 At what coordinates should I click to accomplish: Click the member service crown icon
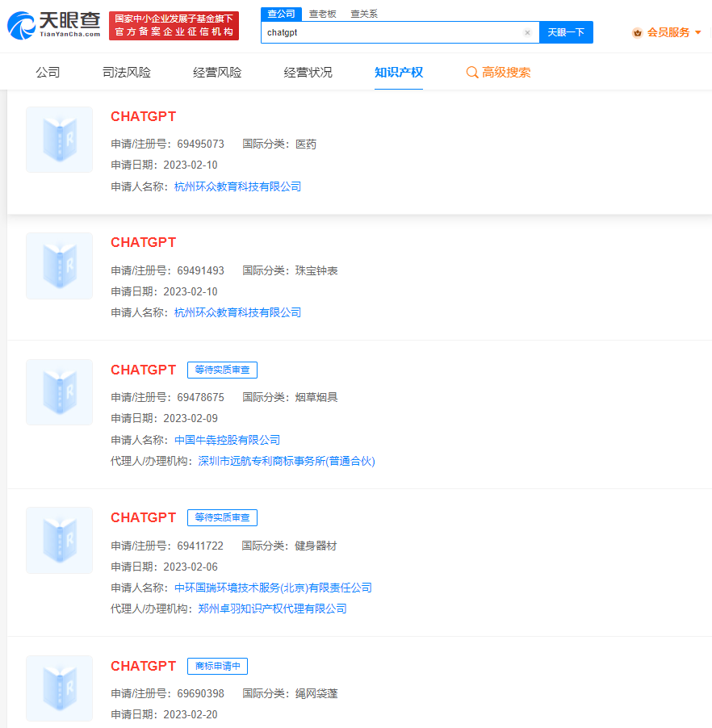637,32
